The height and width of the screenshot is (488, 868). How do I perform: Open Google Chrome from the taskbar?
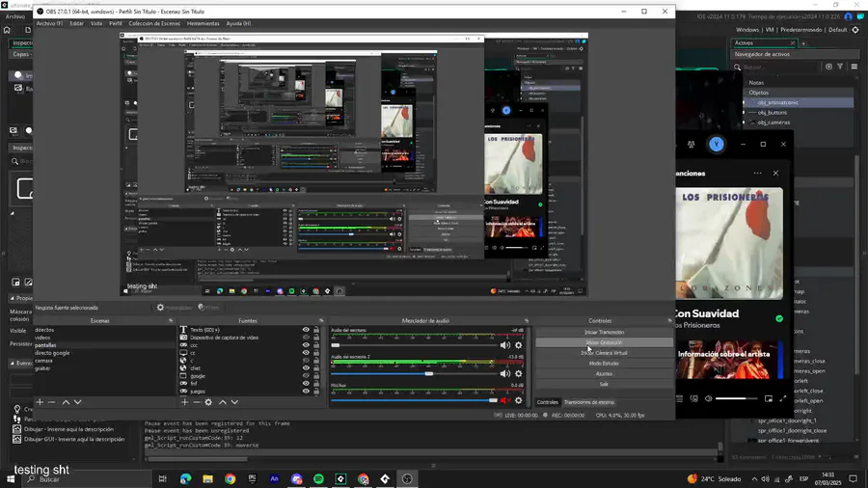pos(231,479)
